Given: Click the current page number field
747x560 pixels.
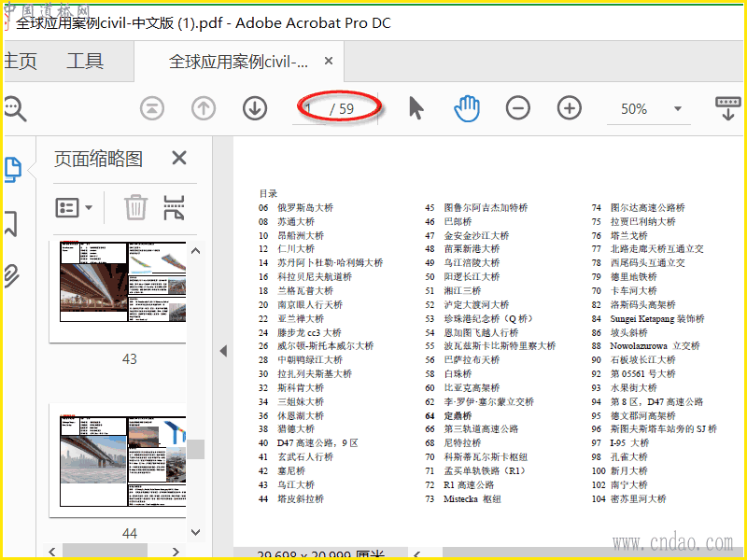Looking at the screenshot, I should (310, 109).
